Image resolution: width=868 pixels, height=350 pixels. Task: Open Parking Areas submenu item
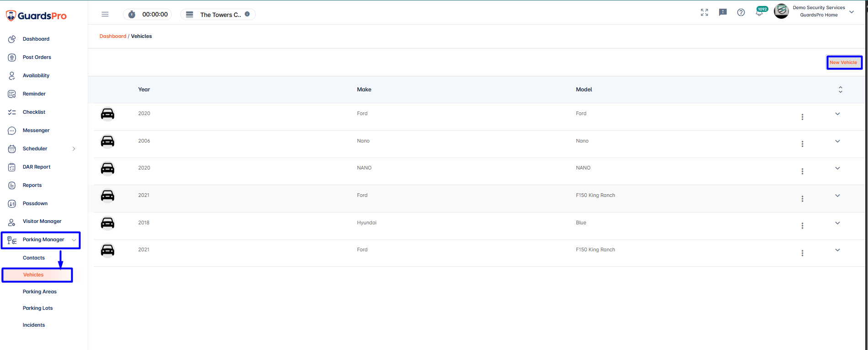pos(40,292)
